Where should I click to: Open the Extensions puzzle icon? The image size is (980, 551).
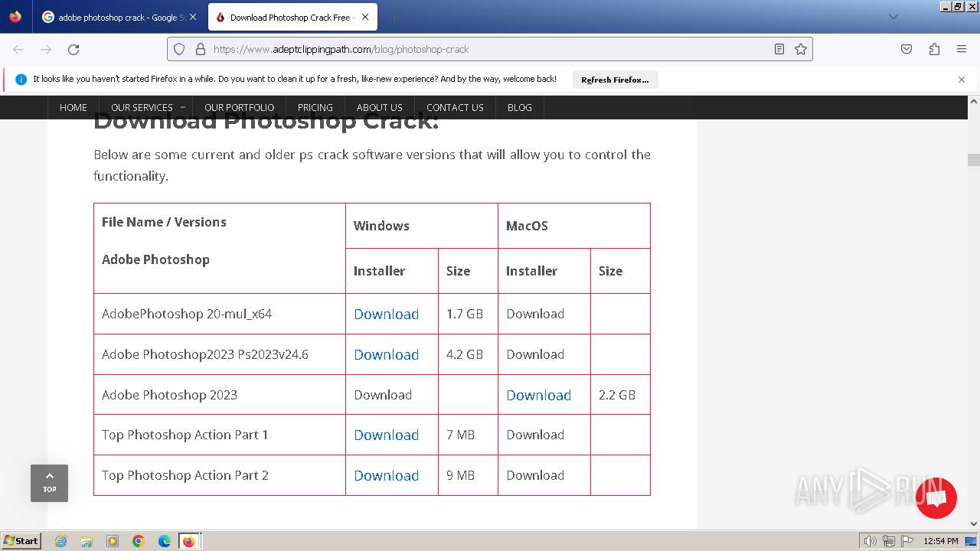(x=934, y=49)
